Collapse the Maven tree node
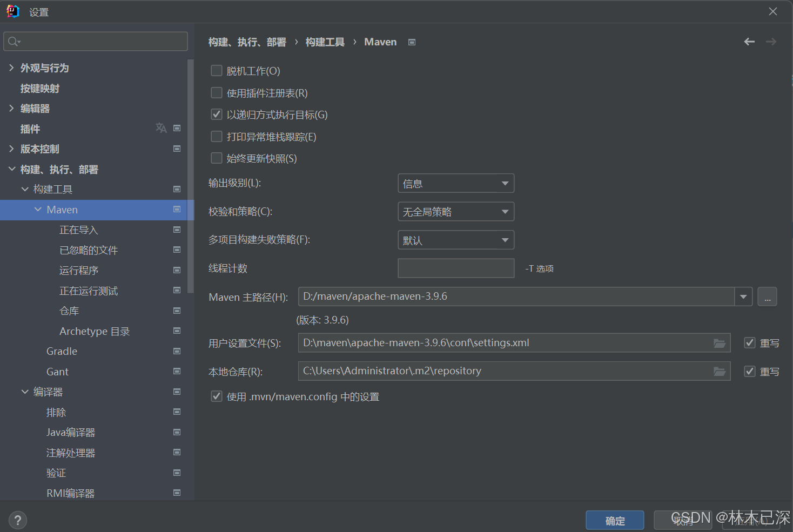This screenshot has width=793, height=532. click(38, 209)
